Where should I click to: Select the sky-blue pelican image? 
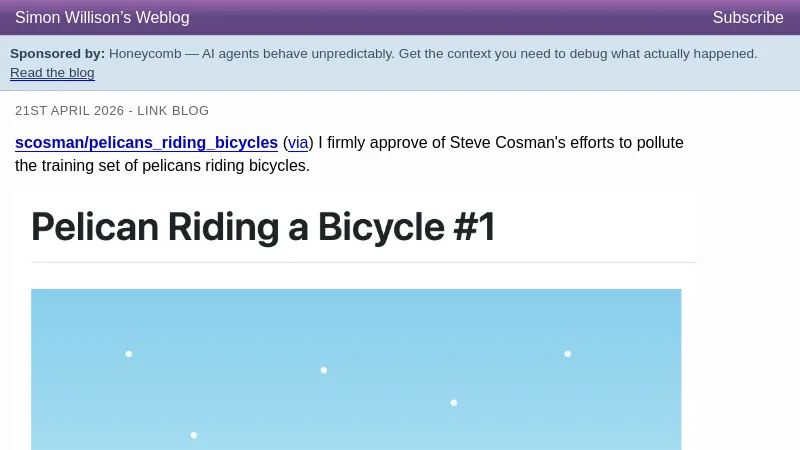[x=356, y=369]
